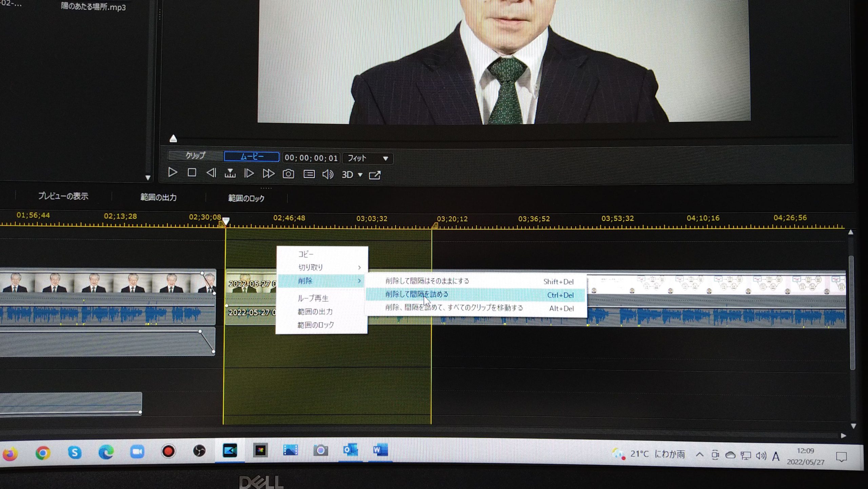
Task: Click 範囲の出力 toolbar button
Action: point(158,197)
